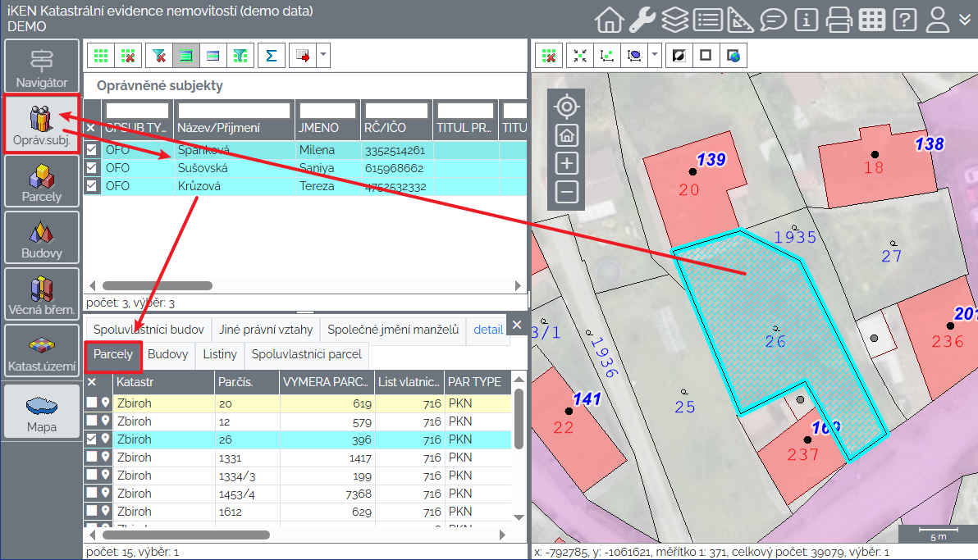Uncheck the checkbox for parcel 26
Viewport: 978px width, 560px height.
[92, 439]
